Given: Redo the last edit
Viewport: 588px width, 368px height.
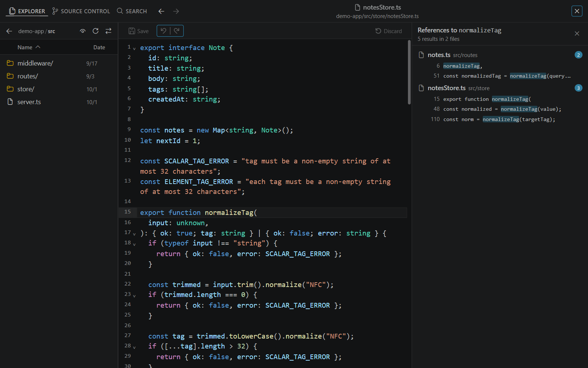Looking at the screenshot, I should [x=177, y=31].
